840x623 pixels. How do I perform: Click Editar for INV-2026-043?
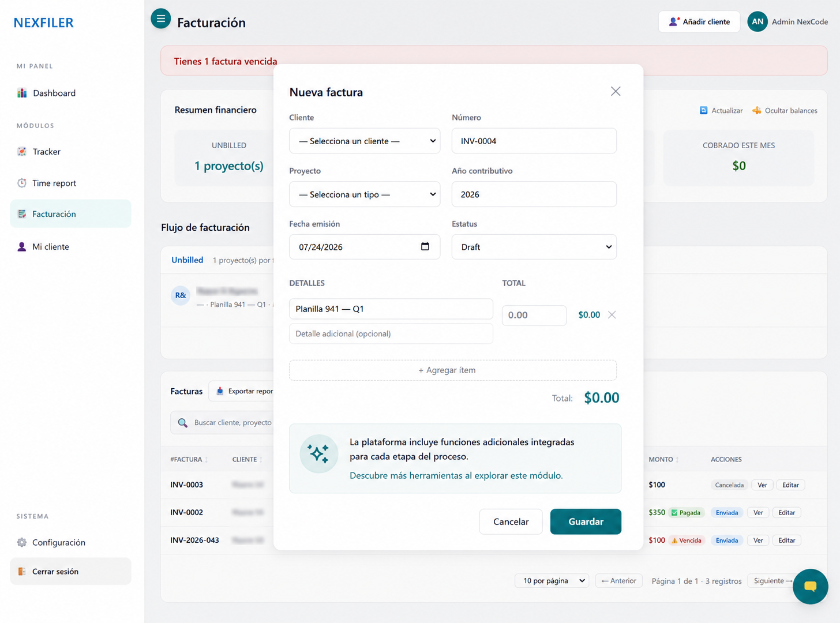tap(786, 541)
